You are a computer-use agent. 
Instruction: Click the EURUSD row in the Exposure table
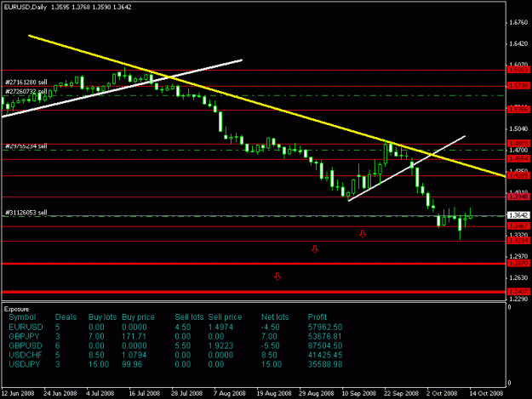(175, 328)
